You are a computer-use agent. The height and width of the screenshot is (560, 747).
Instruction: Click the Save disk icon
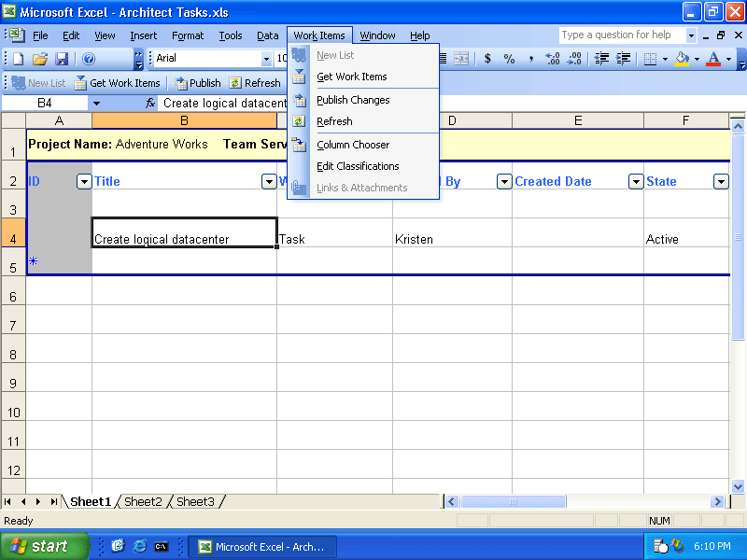62,59
